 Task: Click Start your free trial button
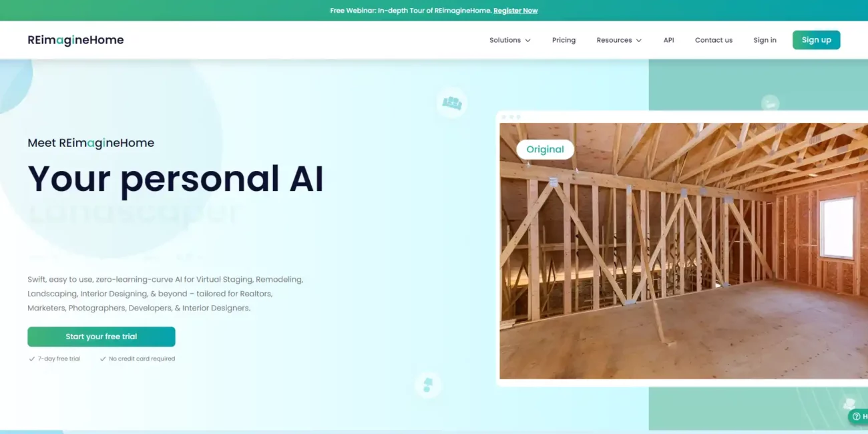click(101, 337)
